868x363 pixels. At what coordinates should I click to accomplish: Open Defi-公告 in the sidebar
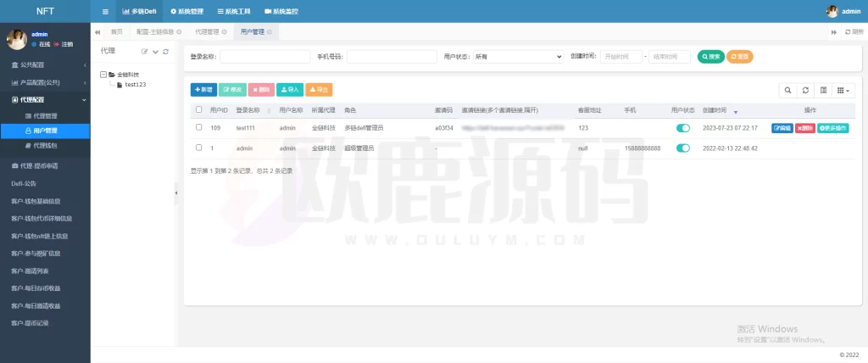tap(45, 183)
